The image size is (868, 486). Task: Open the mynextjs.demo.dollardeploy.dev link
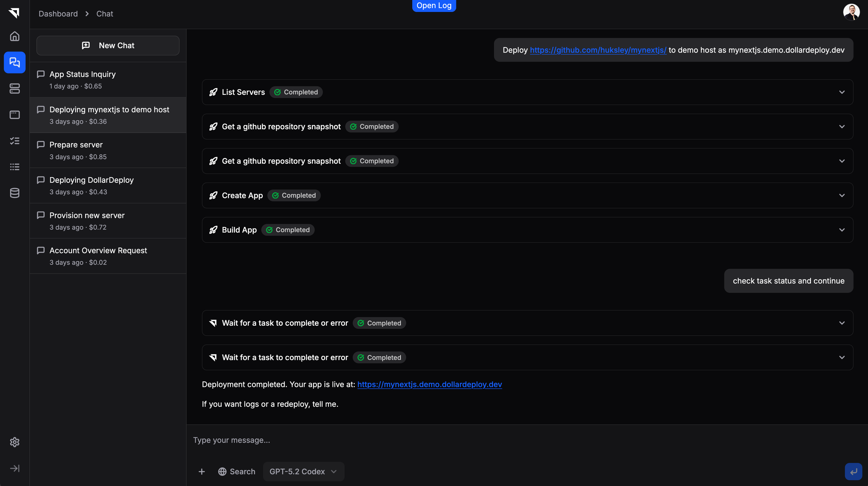point(429,384)
